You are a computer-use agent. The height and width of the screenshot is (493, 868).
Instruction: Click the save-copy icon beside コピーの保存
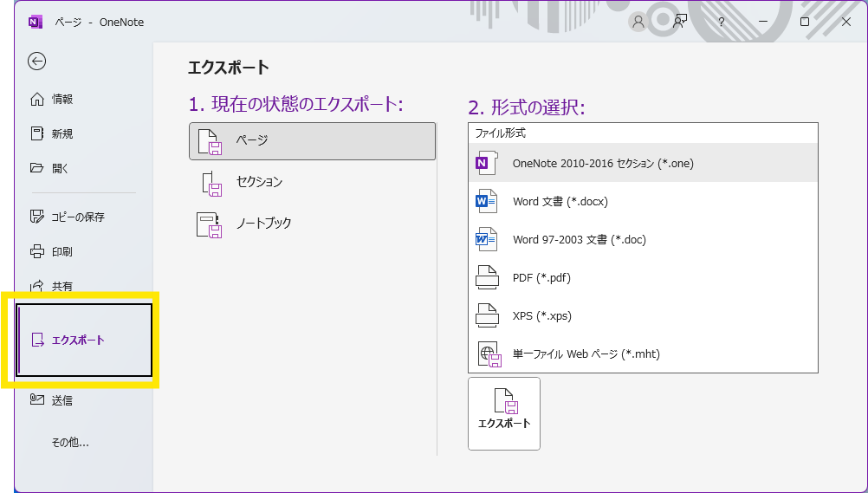36,217
